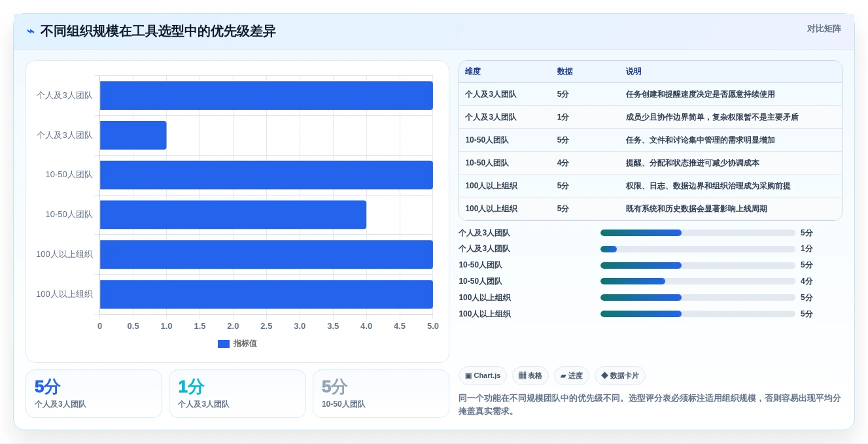Click the 个人及3人团队 progress bar showing 1分
The height and width of the screenshot is (444, 868).
coord(698,249)
